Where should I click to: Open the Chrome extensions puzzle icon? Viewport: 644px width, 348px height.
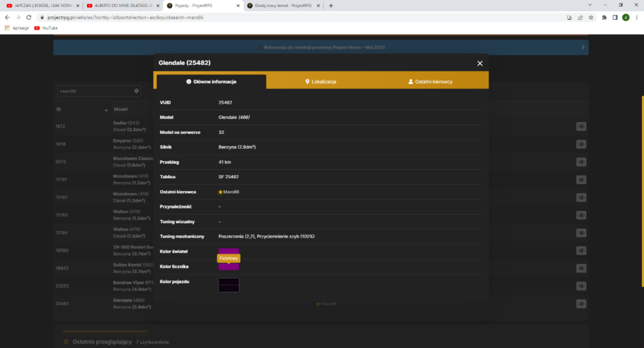click(x=604, y=17)
